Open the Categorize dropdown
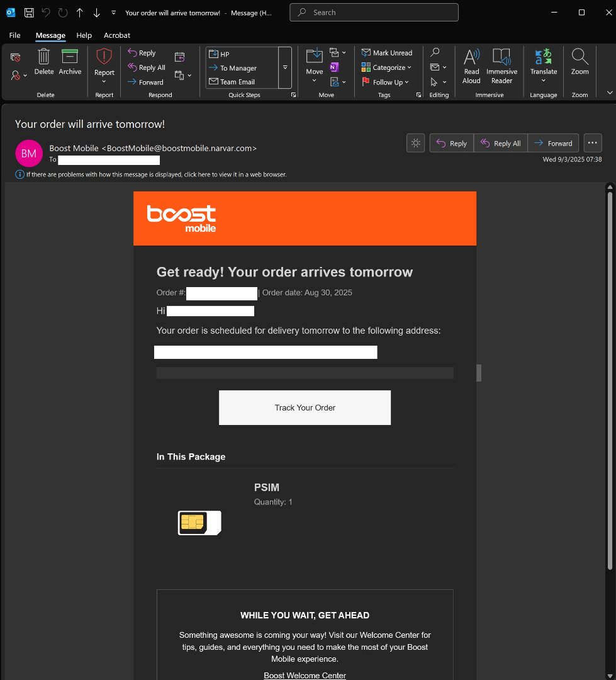The width and height of the screenshot is (616, 680). (386, 67)
